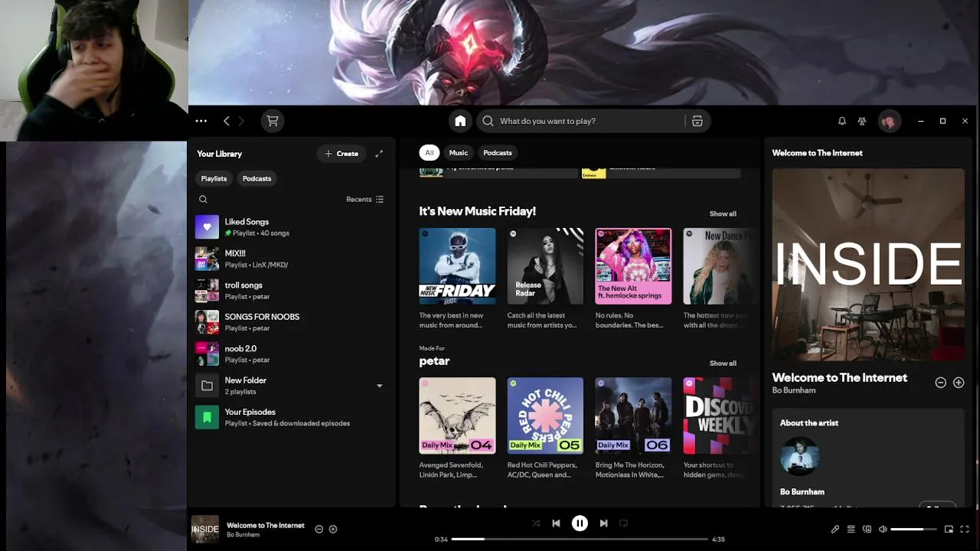
Task: Mute the volume speaker icon
Action: pyautogui.click(x=883, y=529)
